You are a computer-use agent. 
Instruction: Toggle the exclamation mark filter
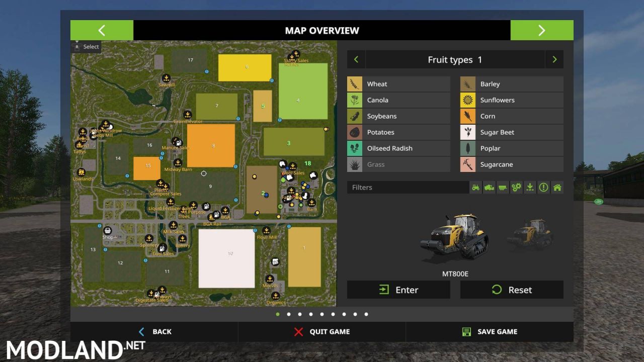(x=543, y=188)
